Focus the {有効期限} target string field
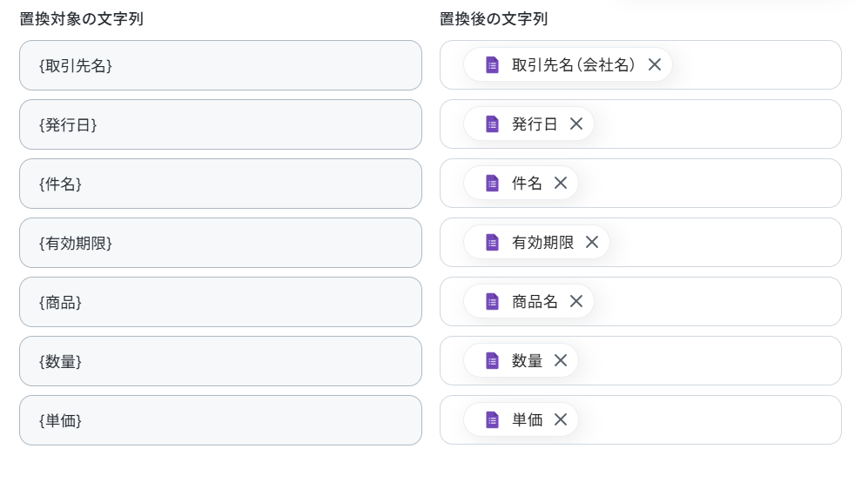This screenshot has height=482, width=868. coord(220,243)
